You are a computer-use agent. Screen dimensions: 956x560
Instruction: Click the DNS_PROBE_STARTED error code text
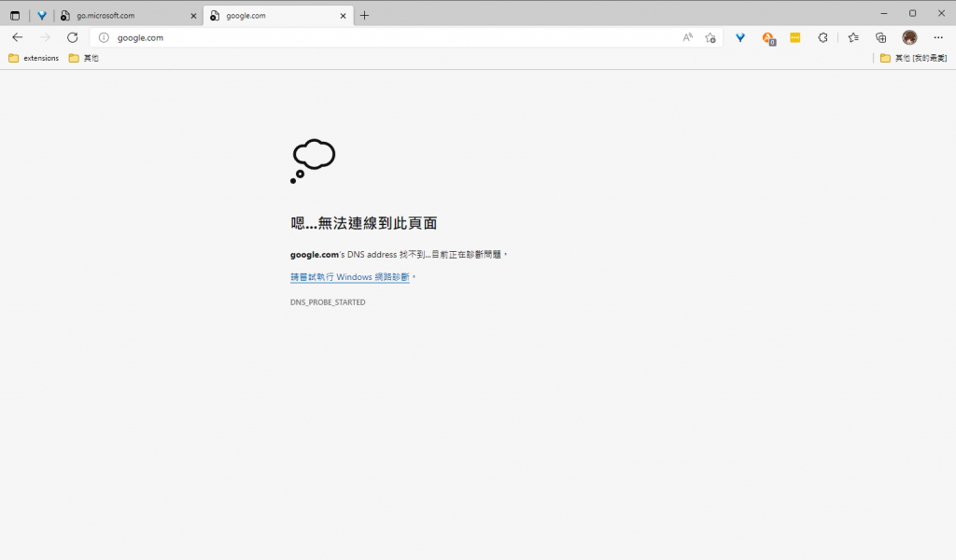tap(328, 302)
